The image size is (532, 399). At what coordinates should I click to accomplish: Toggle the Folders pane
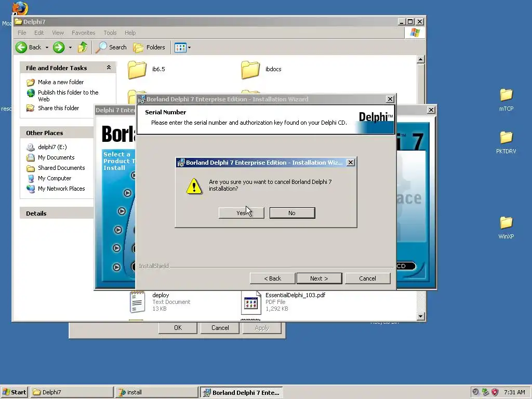coord(149,47)
